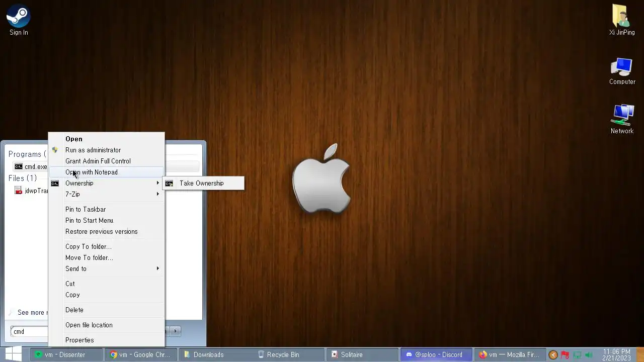Click the Files (1) results header

coord(23,178)
